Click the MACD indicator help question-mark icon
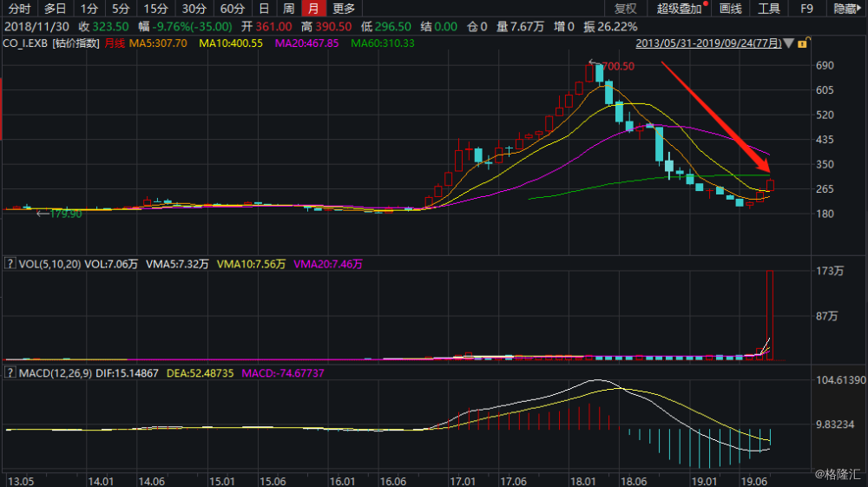Viewport: 868px width, 487px height. pos(10,372)
